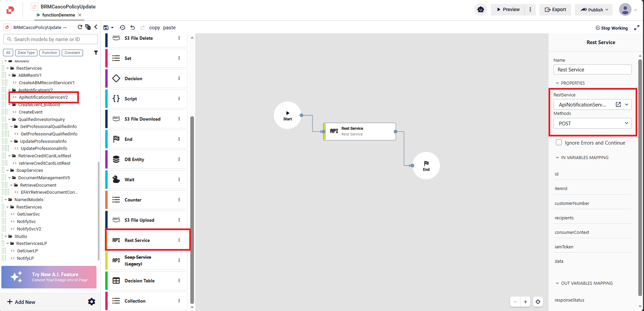The image size is (644, 311).
Task: Click the filter funnel icon
Action: click(96, 53)
